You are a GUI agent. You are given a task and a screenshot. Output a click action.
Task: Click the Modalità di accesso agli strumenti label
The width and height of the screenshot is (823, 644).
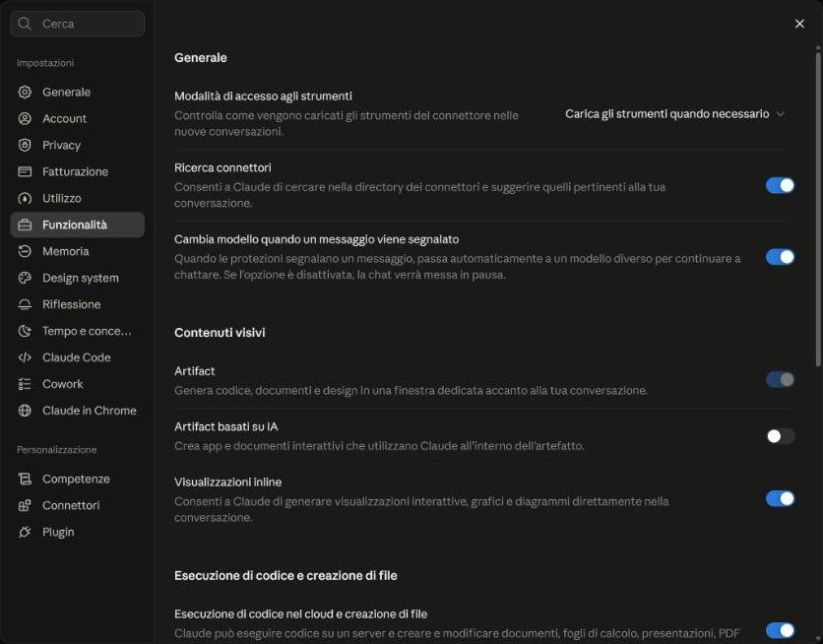pyautogui.click(x=263, y=97)
